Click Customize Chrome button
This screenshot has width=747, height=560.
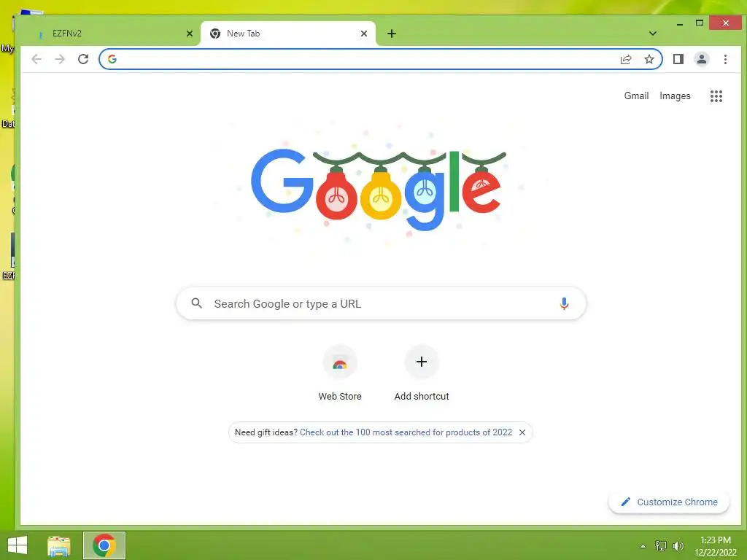point(669,502)
